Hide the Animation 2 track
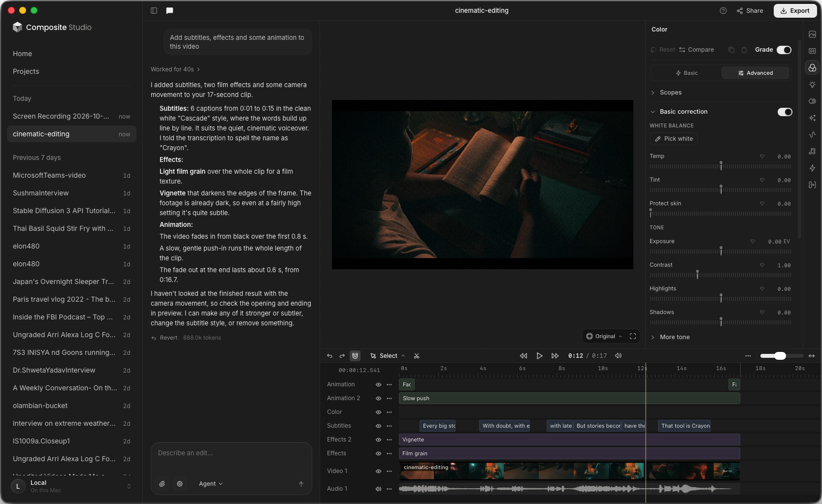822x504 pixels. point(378,398)
